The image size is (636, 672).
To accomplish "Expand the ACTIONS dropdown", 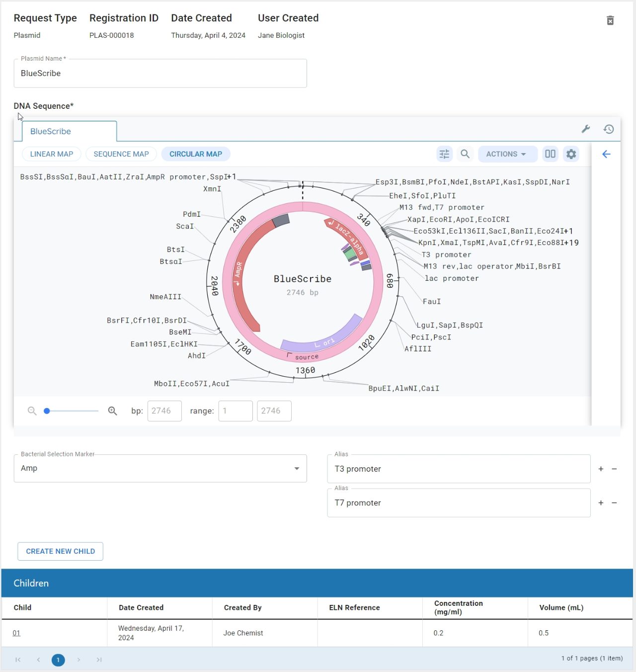I will click(507, 154).
